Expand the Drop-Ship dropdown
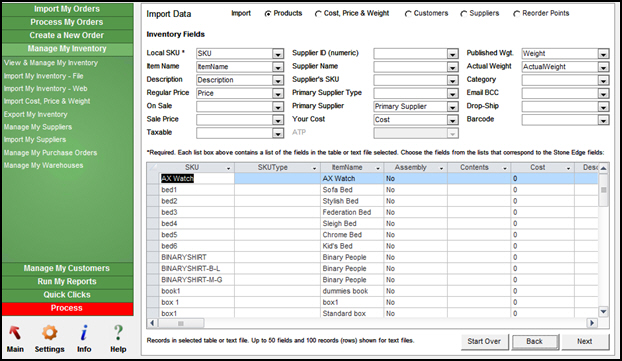The height and width of the screenshot is (361, 622). coord(603,107)
